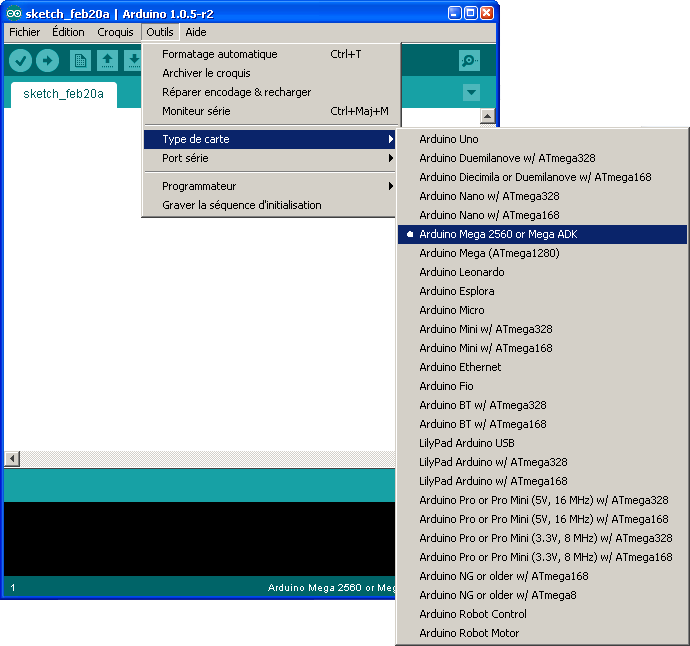Open the Serial Monitor magnifier icon
The image size is (690, 646).
[469, 60]
